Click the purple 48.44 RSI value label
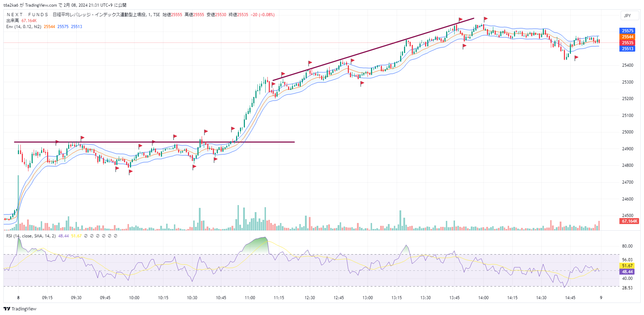 [627, 272]
